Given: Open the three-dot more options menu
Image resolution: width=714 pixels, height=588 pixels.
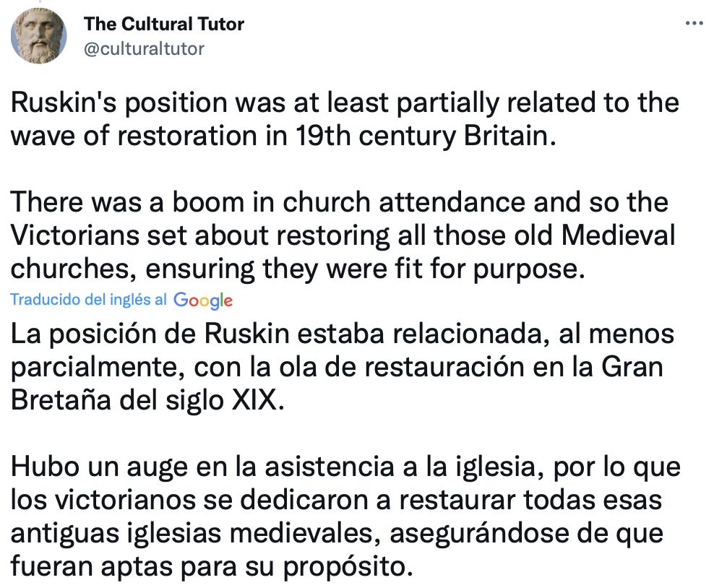Looking at the screenshot, I should pos(693,23).
